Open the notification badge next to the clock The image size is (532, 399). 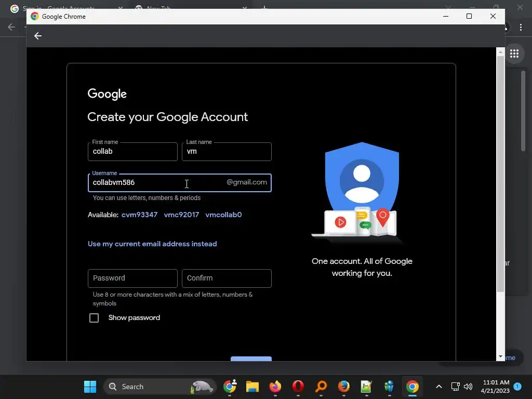(x=517, y=387)
